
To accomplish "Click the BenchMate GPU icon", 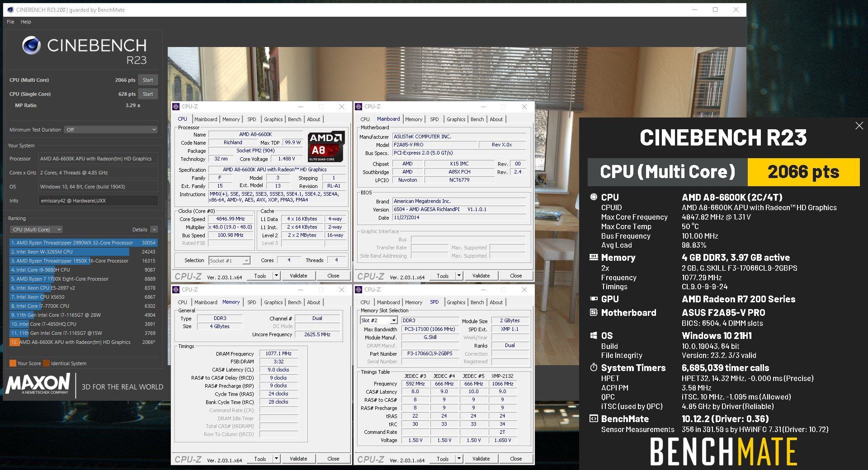I will tap(594, 299).
